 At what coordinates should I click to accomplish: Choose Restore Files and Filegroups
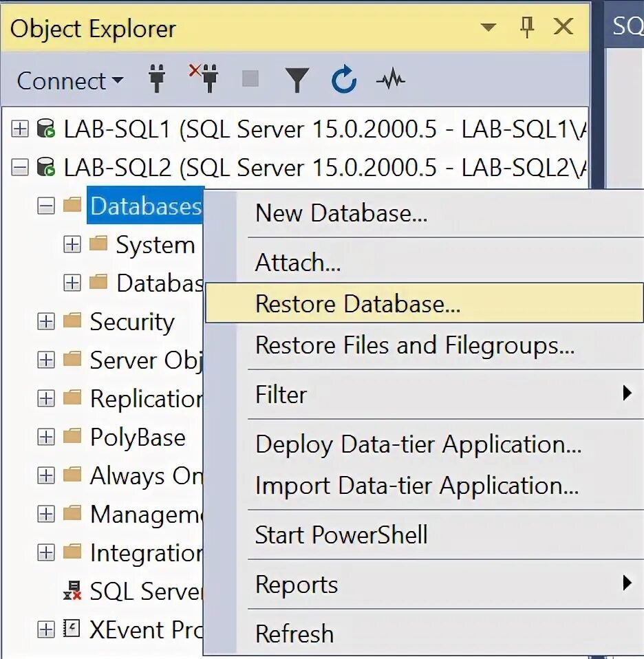pyautogui.click(x=425, y=345)
